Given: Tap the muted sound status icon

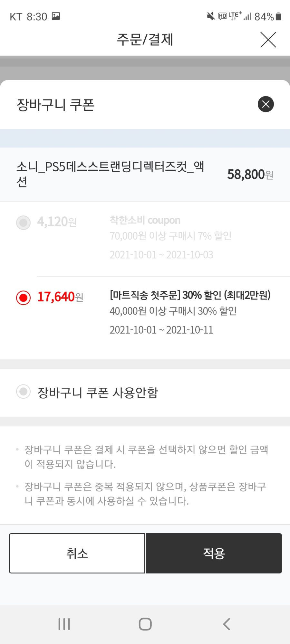Looking at the screenshot, I should [x=211, y=16].
